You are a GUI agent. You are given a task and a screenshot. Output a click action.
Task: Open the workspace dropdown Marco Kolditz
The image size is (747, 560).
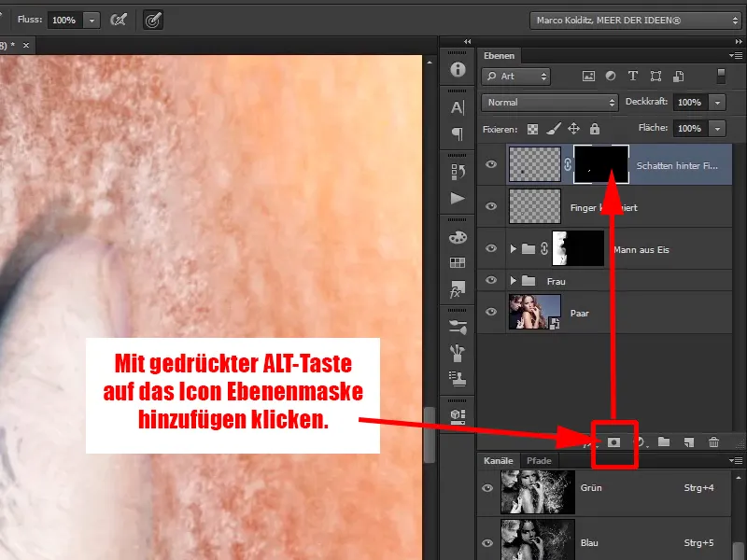[636, 21]
